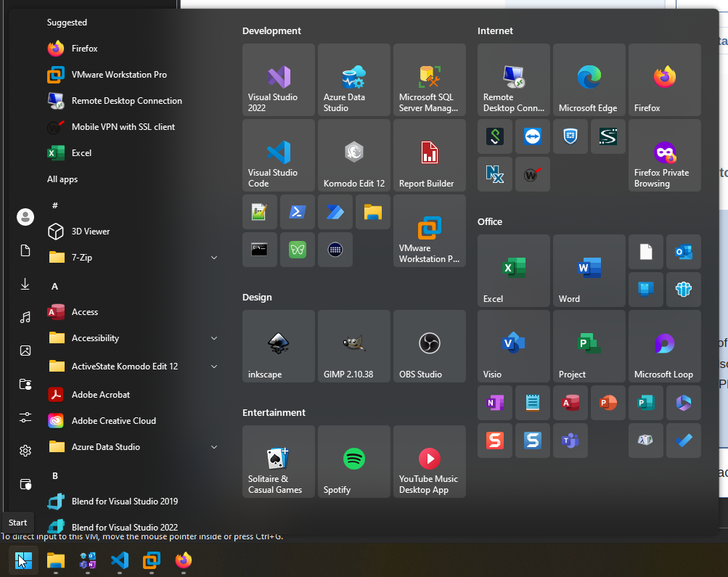This screenshot has height=577, width=728.
Task: Launch YouTube Music Desktop App tile
Action: point(430,462)
